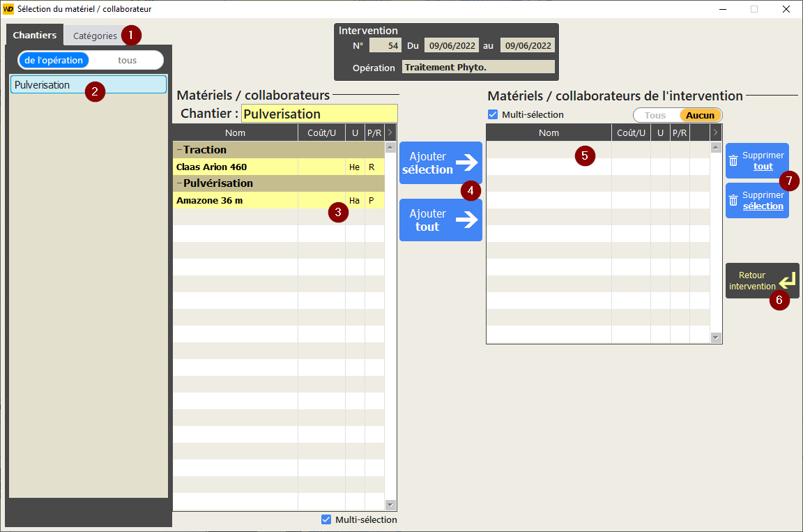Viewport: 803px width, 532px height.
Task: Click the Ajouter sélection arrow button
Action: (440, 162)
